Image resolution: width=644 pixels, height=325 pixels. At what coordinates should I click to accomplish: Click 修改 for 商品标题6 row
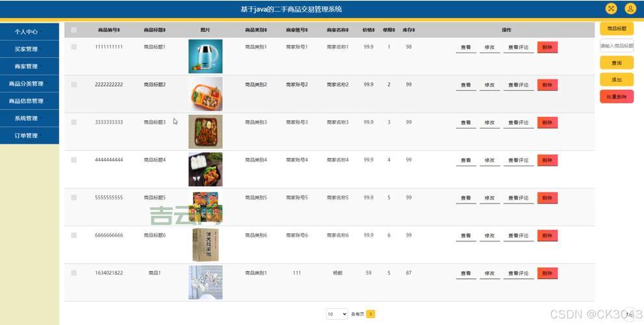[x=489, y=236]
